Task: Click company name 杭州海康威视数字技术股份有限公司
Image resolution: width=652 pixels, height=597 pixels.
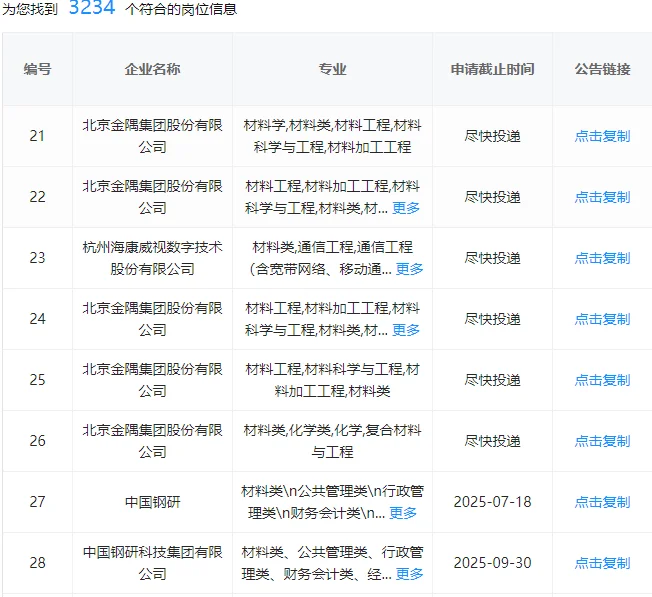Action: [x=153, y=258]
